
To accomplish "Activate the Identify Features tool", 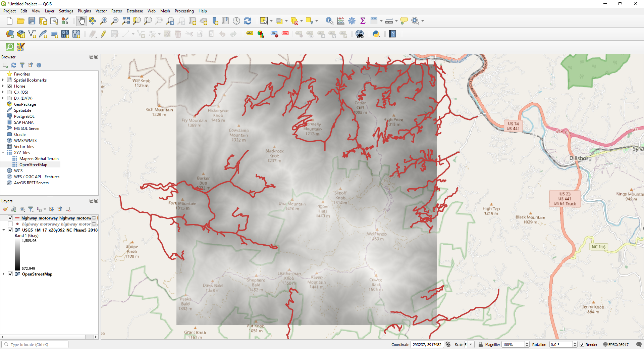I will pyautogui.click(x=329, y=21).
